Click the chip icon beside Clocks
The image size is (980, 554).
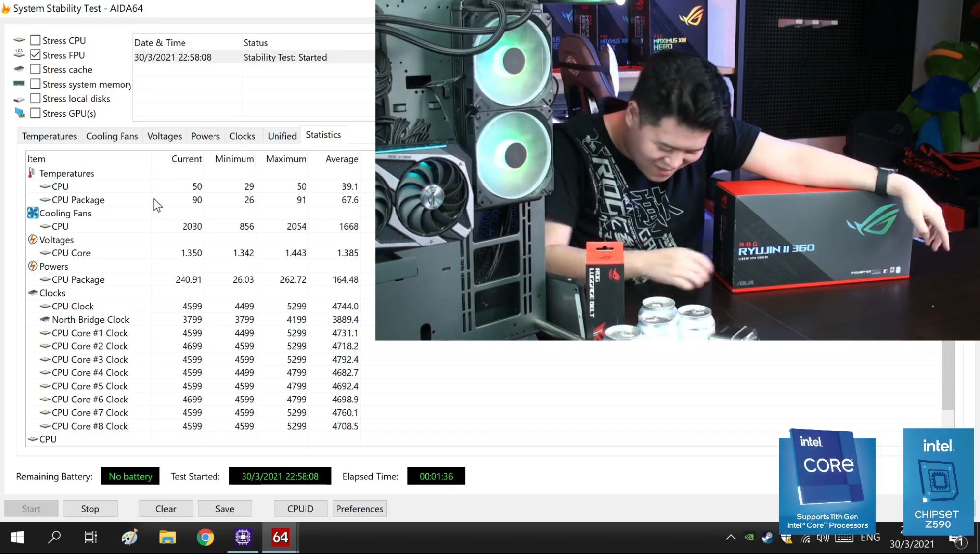pyautogui.click(x=32, y=293)
